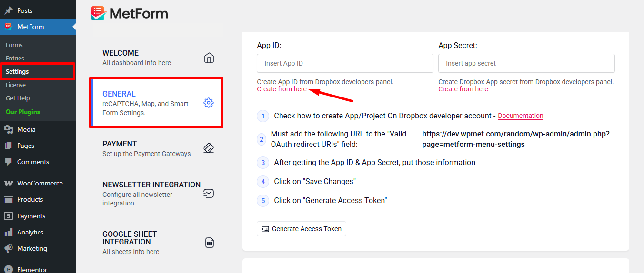This screenshot has width=644, height=273.
Task: Switch to the Google Sheet Integration tab
Action: click(x=156, y=243)
